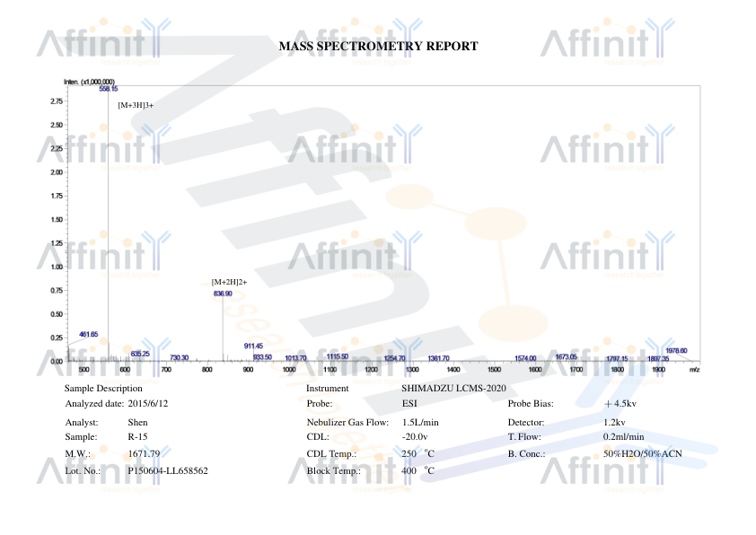756x535 pixels.
Task: Click the 1574.00 peak label
Action: click(525, 358)
